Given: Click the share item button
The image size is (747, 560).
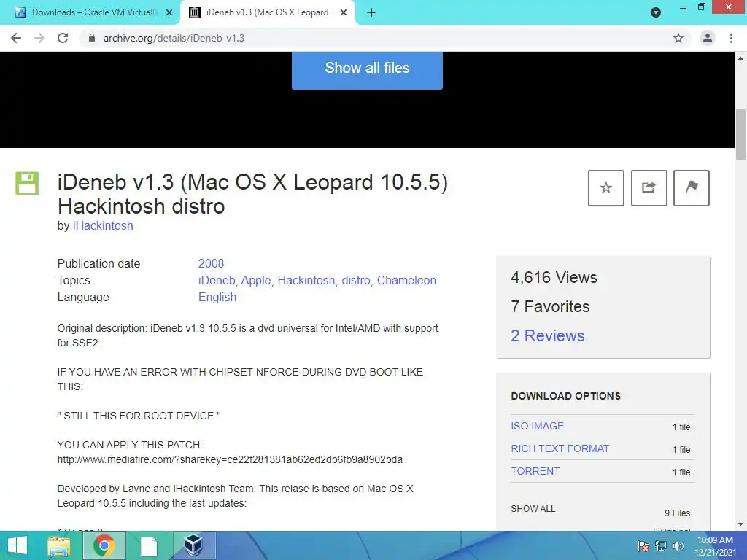Looking at the screenshot, I should coord(649,187).
